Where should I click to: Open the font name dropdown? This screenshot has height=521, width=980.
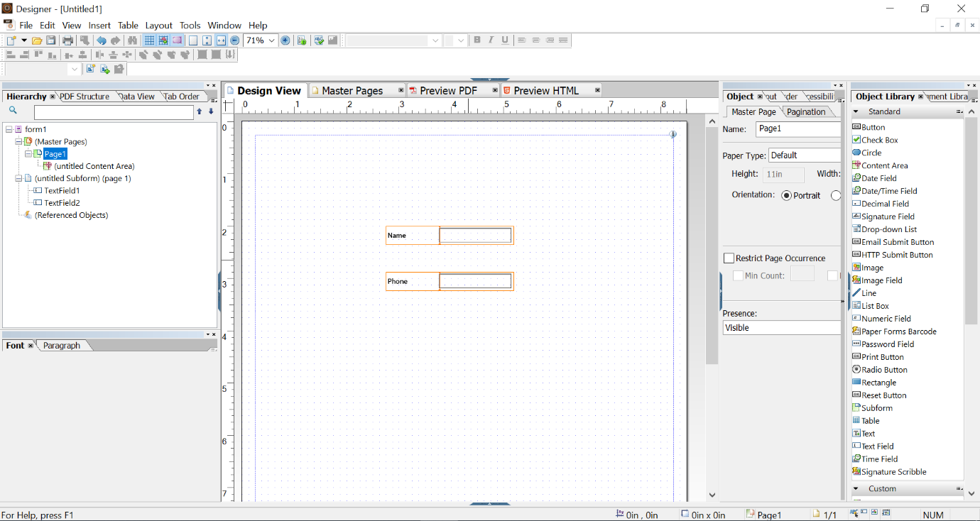pyautogui.click(x=435, y=40)
